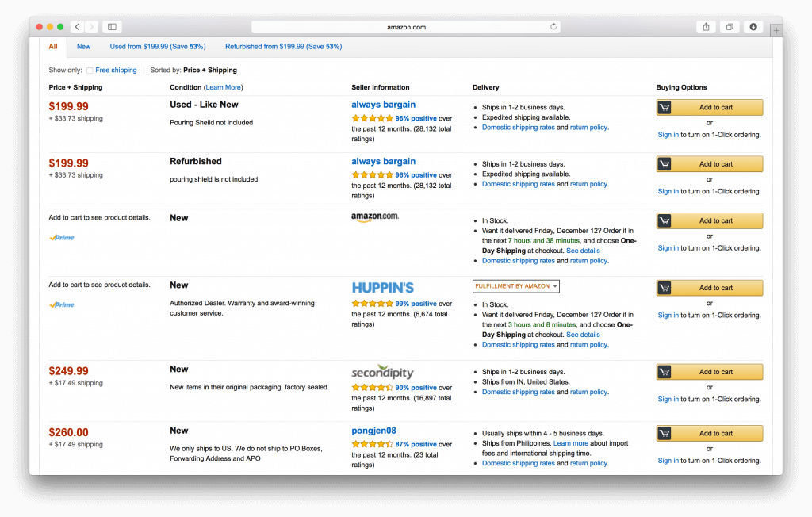Click the HUPPIN'S seller logo
812x517 pixels.
(x=383, y=288)
